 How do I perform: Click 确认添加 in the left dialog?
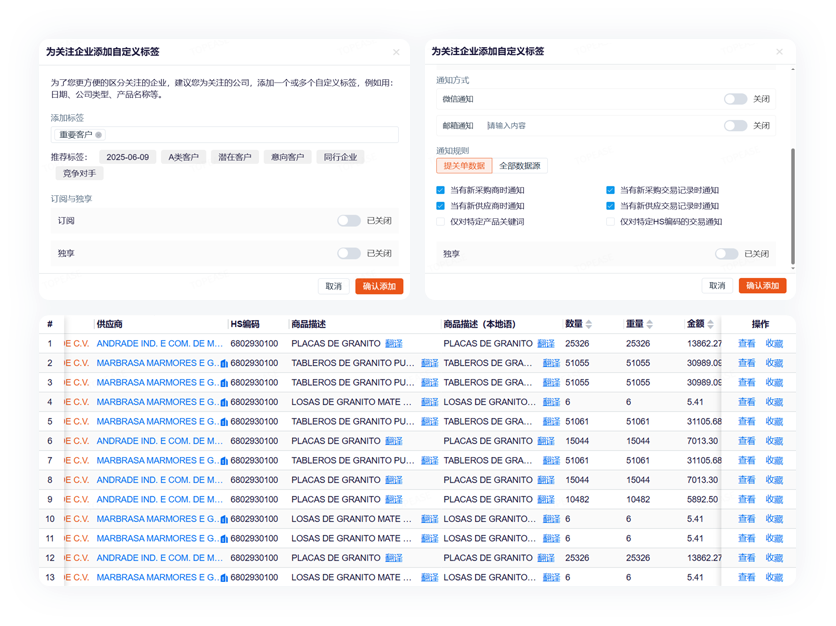tap(379, 286)
